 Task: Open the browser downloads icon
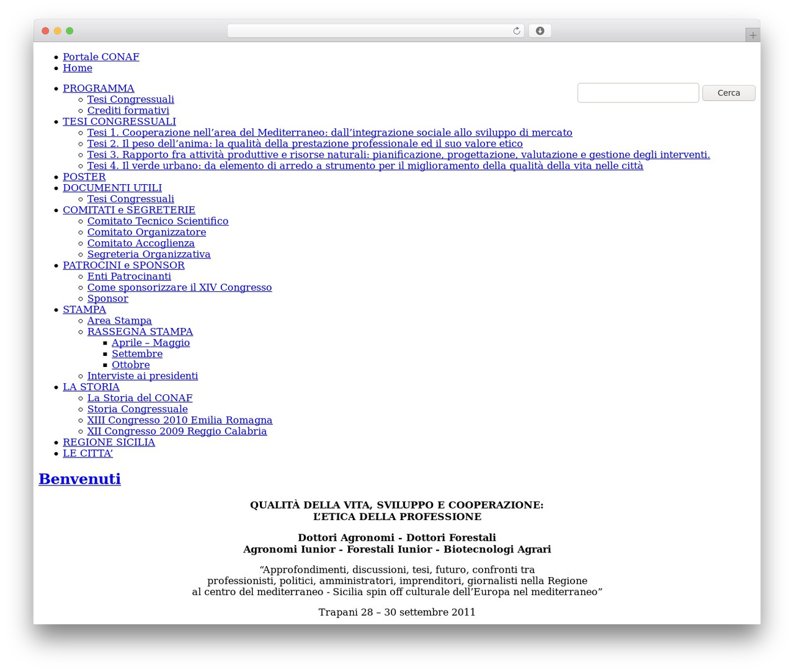click(540, 31)
